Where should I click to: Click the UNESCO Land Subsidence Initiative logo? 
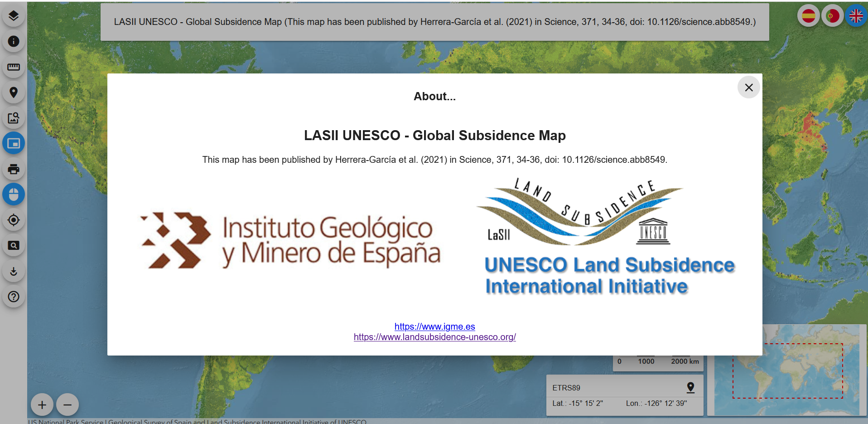[x=606, y=237]
